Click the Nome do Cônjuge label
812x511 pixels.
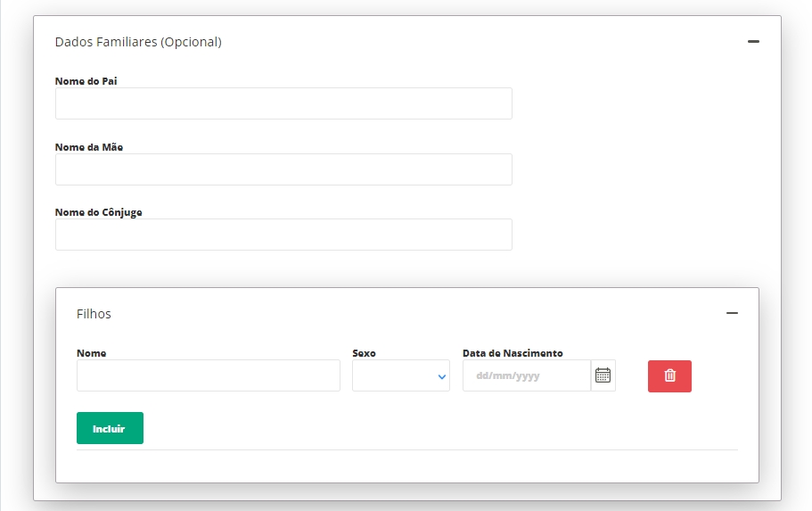click(98, 212)
